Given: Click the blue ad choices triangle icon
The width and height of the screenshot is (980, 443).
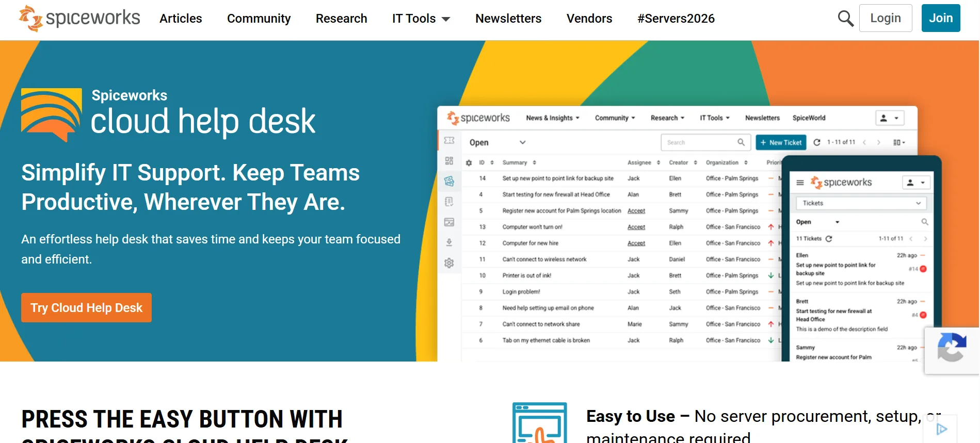Looking at the screenshot, I should pyautogui.click(x=942, y=429).
